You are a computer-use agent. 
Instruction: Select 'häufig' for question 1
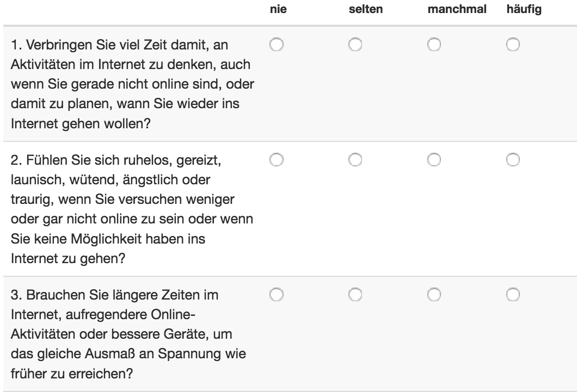(513, 45)
